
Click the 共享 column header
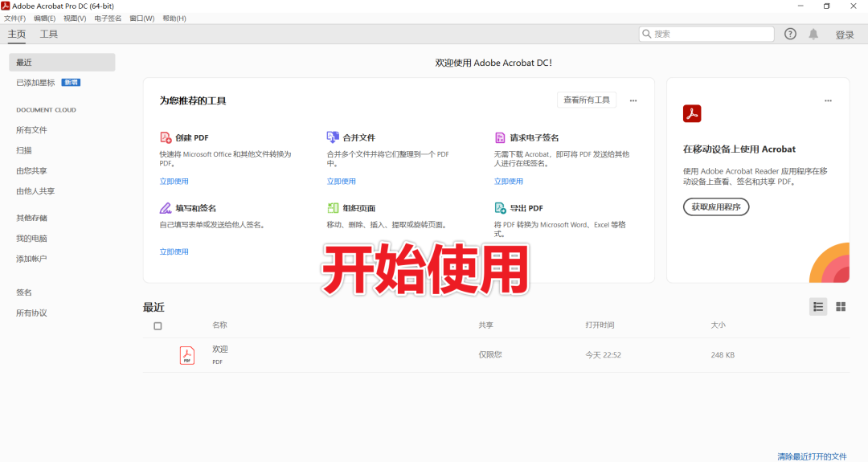pyautogui.click(x=486, y=325)
